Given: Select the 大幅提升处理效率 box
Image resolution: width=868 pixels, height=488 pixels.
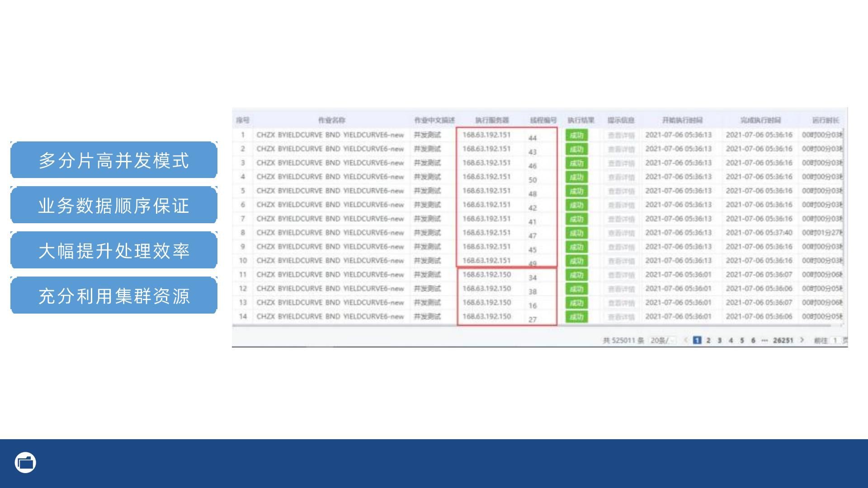Looking at the screenshot, I should 114,250.
